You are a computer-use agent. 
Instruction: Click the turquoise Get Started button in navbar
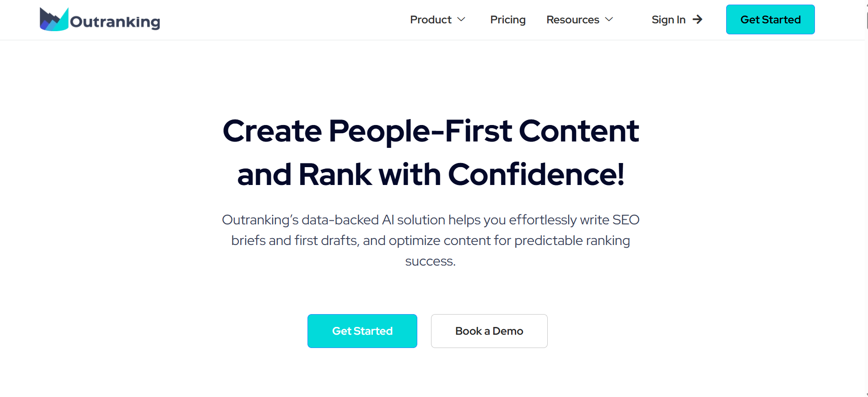coord(770,19)
